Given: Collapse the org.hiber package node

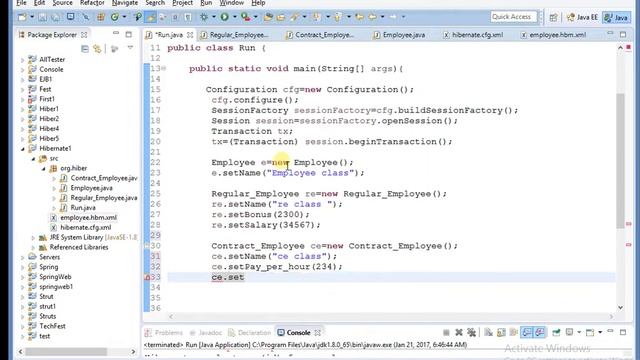Looking at the screenshot, I should 44,168.
